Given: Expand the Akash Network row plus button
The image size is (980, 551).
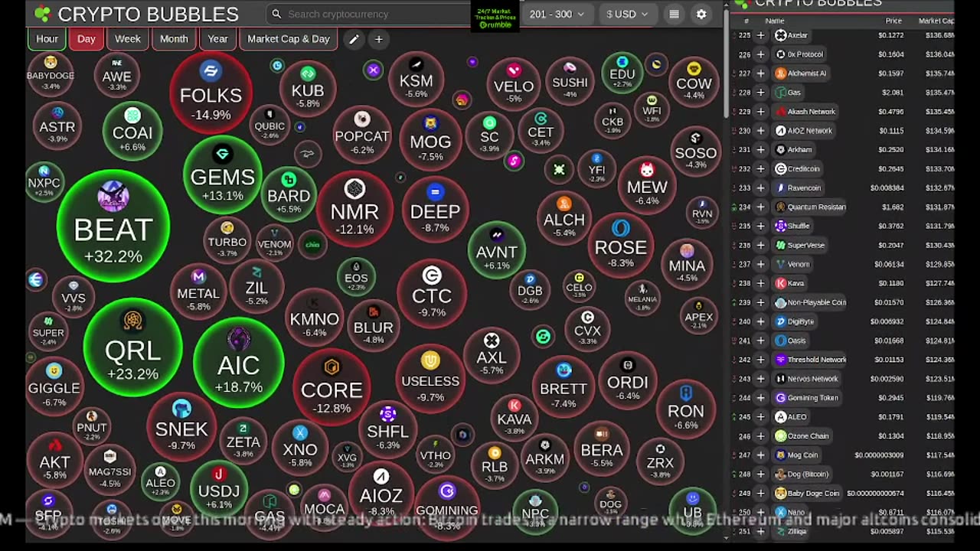Looking at the screenshot, I should (760, 112).
